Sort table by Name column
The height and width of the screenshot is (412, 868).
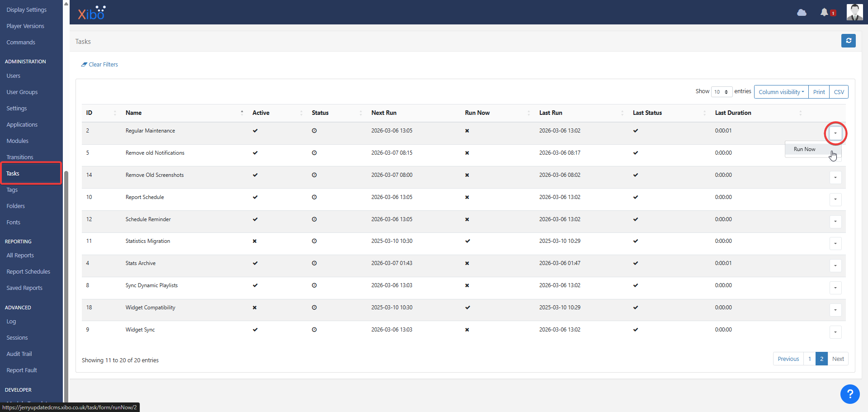click(134, 113)
